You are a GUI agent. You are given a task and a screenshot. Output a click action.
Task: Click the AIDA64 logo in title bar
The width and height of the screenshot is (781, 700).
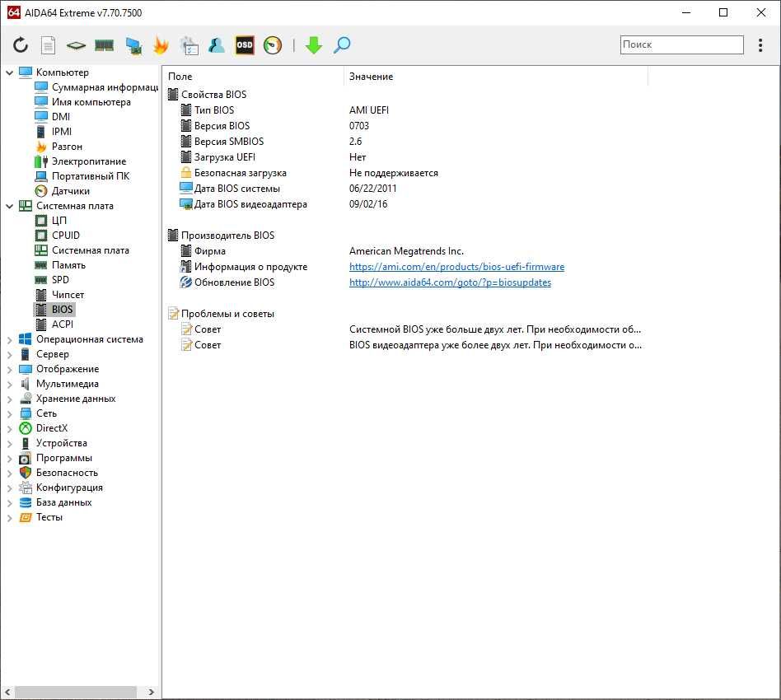(13, 12)
